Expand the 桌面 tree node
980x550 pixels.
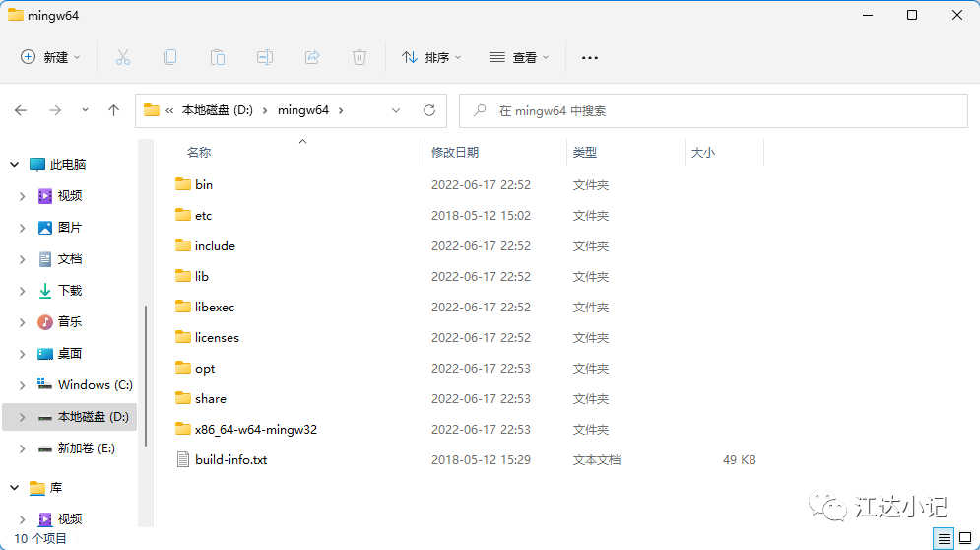[x=22, y=354]
